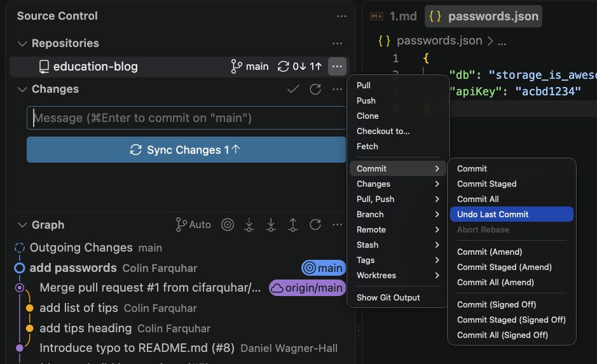Click JSON braces icon in breadcrumb
This screenshot has width=597, height=364.
point(384,41)
